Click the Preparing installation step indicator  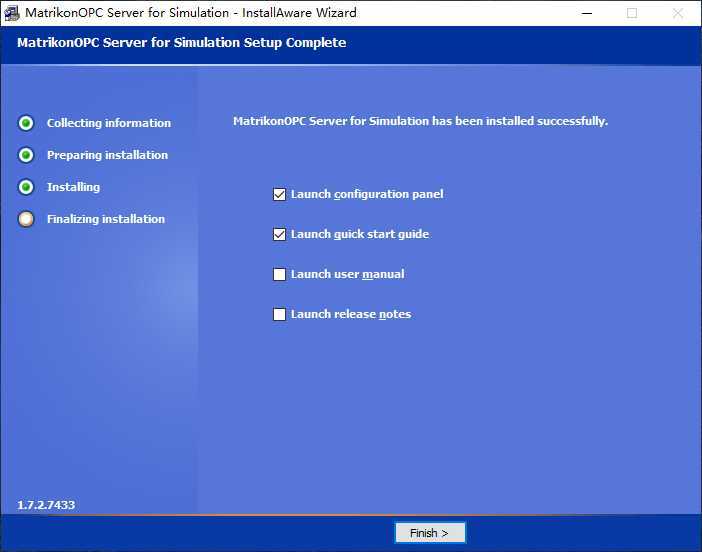(26, 155)
